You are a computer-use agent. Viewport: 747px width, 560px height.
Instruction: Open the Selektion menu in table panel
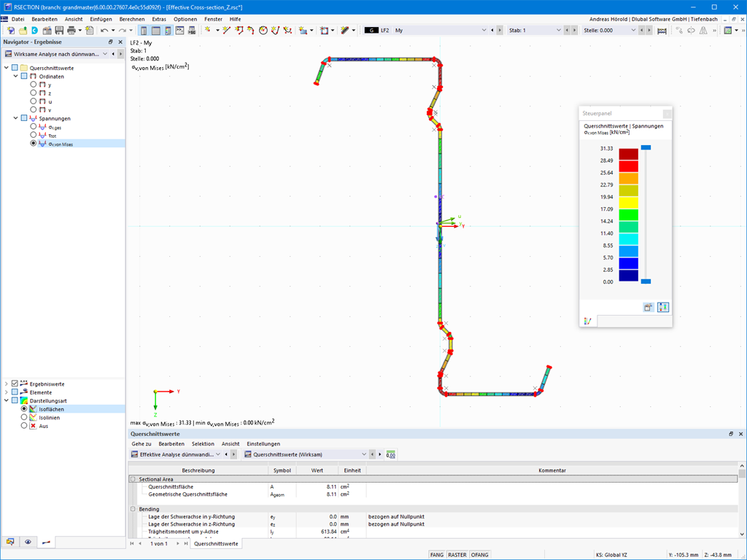point(203,444)
